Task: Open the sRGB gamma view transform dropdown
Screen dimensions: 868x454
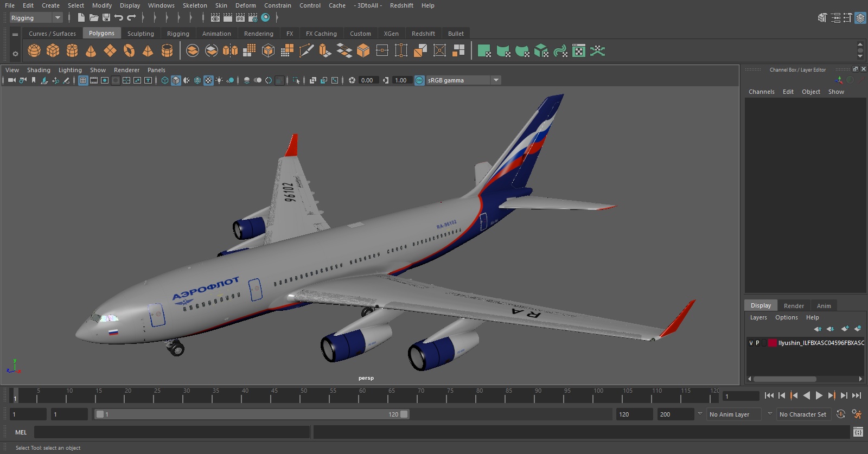Action: pos(463,80)
